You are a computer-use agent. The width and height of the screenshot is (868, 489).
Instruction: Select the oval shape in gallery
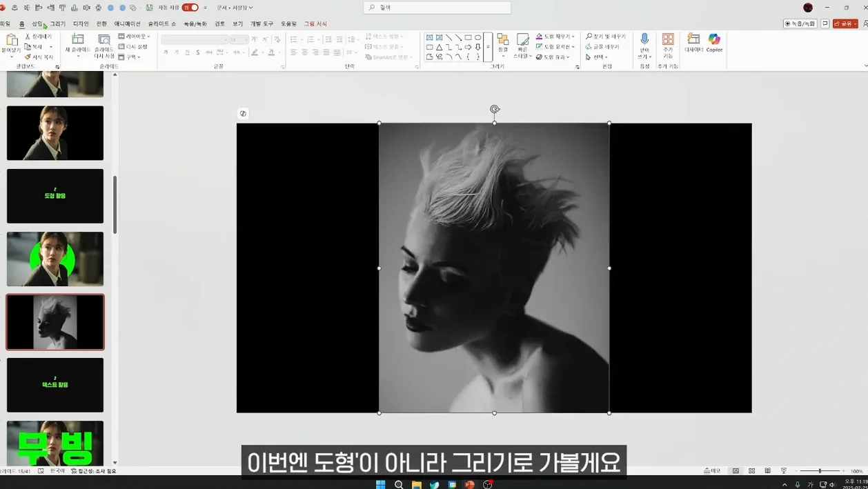tap(477, 38)
